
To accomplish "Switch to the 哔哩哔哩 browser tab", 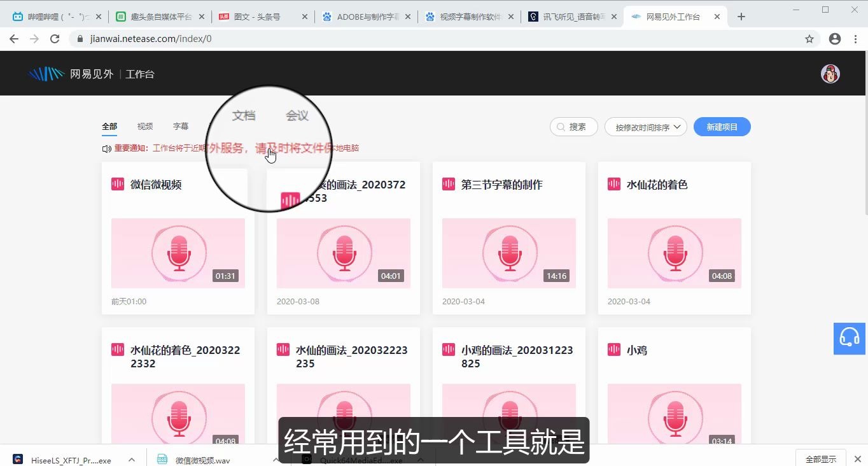I will click(x=56, y=17).
